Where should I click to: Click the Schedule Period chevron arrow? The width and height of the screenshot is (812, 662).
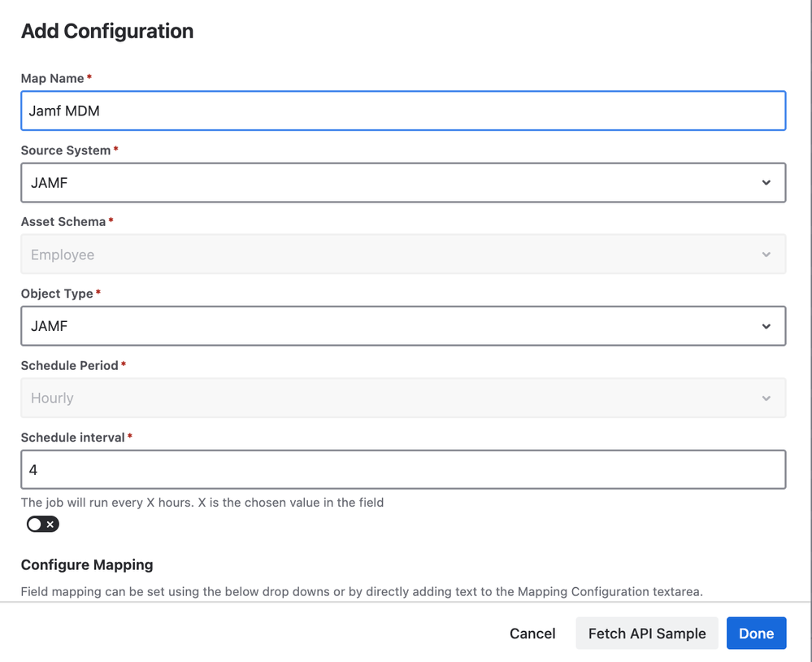[x=766, y=399]
